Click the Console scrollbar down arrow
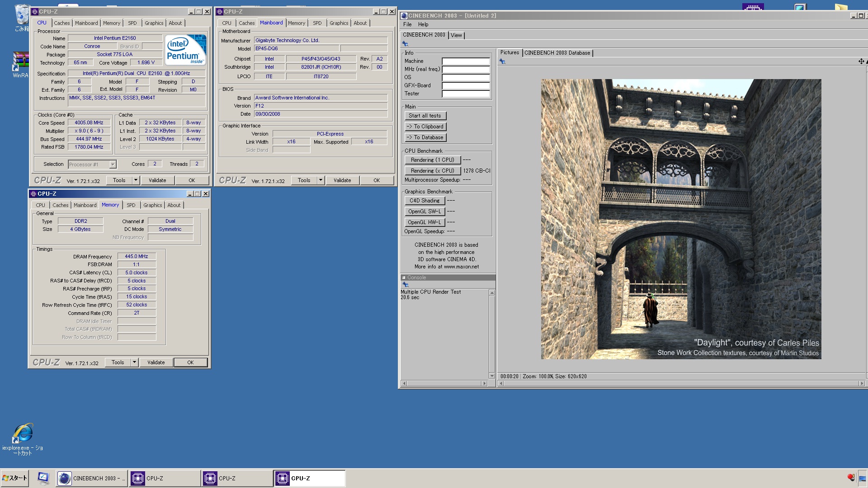This screenshot has width=868, height=488. click(492, 376)
